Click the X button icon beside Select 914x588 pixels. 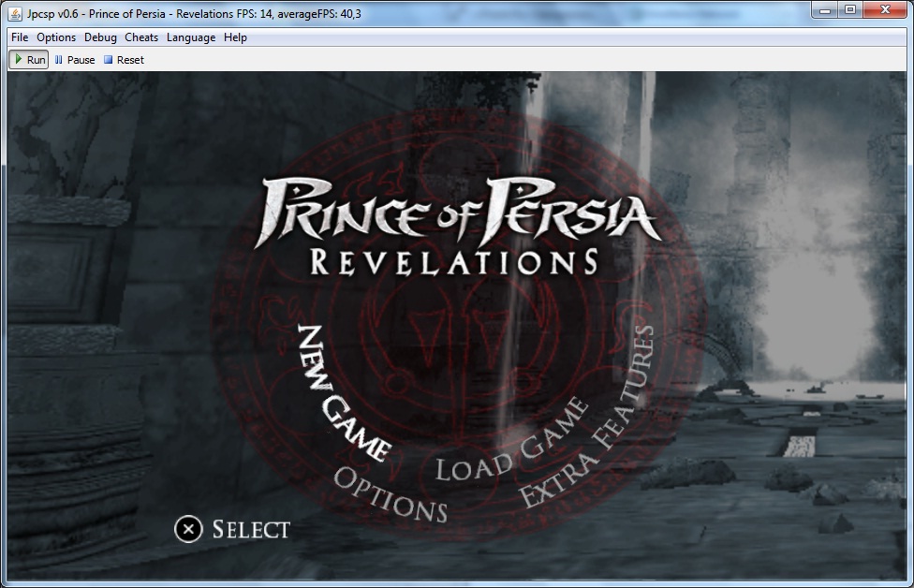[188, 529]
